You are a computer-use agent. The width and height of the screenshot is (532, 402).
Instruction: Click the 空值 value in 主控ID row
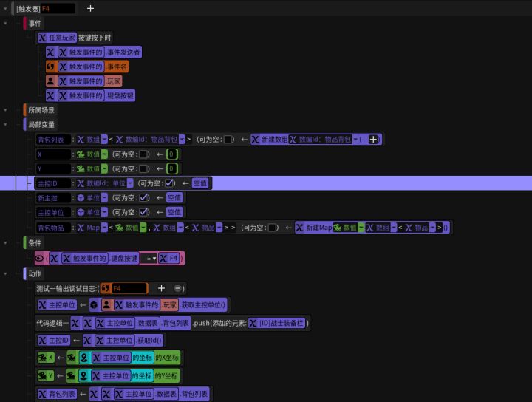[200, 183]
